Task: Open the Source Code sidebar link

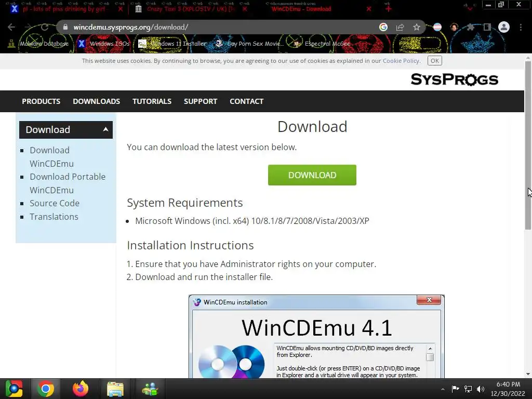Action: point(55,203)
